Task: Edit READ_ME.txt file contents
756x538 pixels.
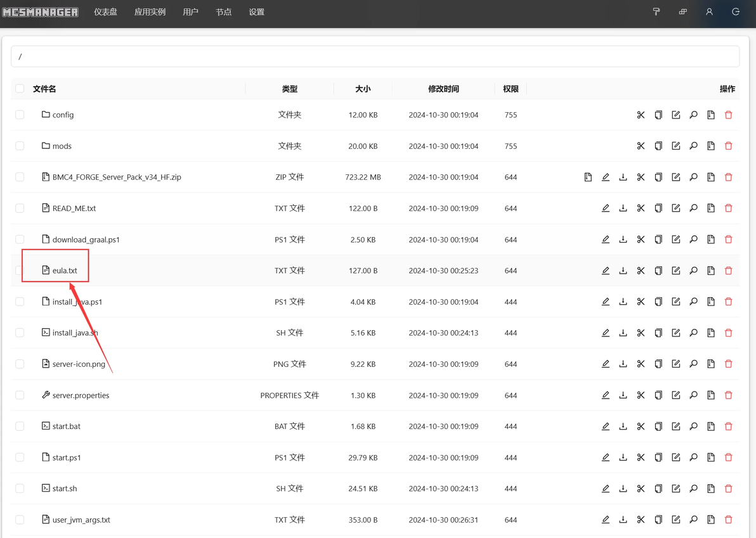Action: tap(606, 208)
